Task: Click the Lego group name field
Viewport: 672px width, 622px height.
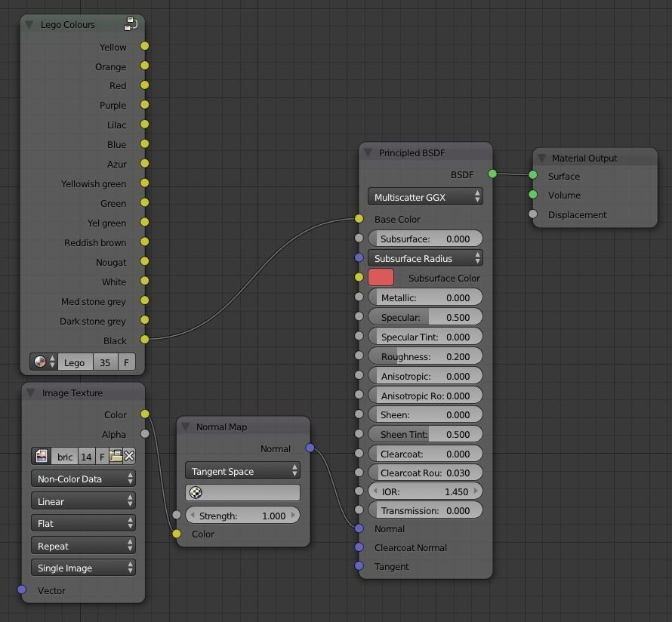Action: pos(75,362)
